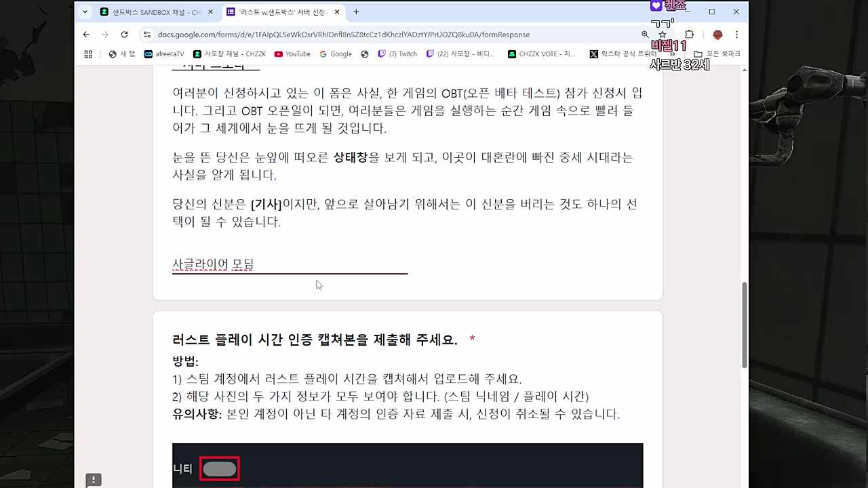Open the tab search dropdown arrow
868x488 pixels.
pyautogui.click(x=85, y=12)
